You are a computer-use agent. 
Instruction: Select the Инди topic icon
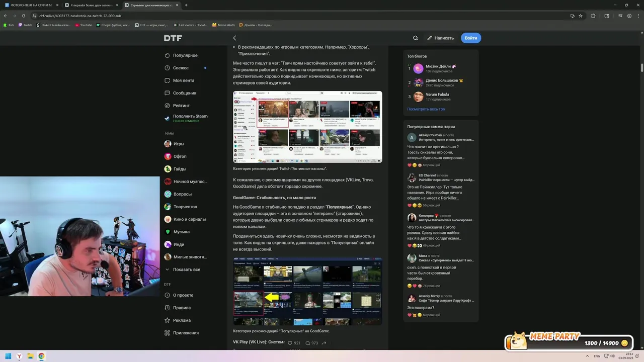168,244
